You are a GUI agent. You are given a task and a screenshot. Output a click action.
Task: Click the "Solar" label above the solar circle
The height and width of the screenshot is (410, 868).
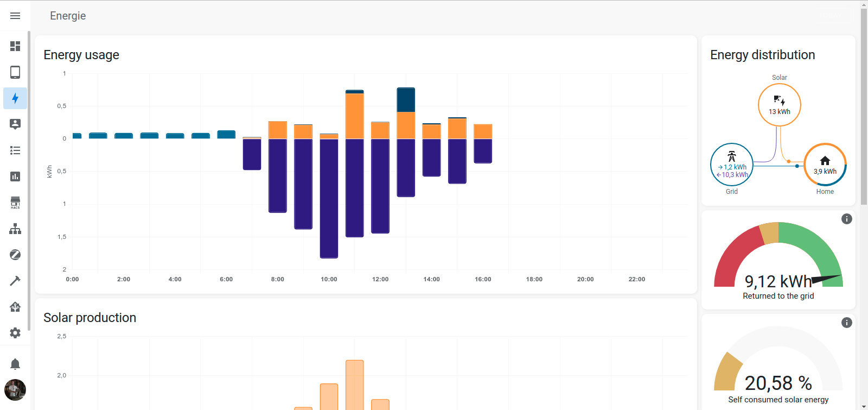(780, 78)
